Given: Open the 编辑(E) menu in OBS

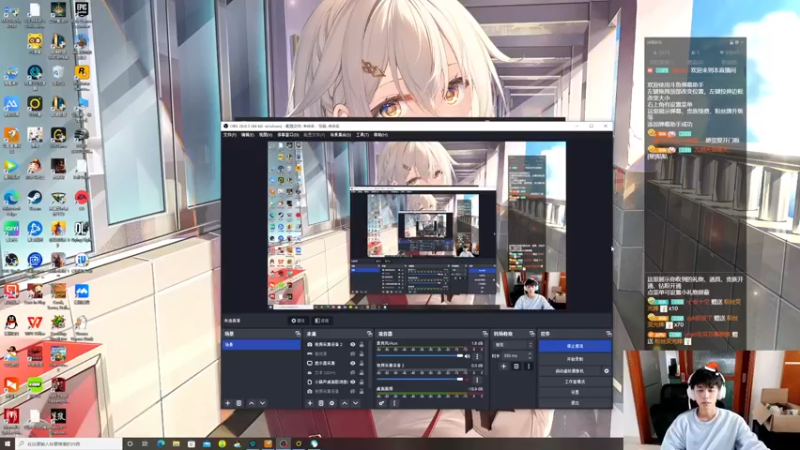Looking at the screenshot, I should [247, 135].
